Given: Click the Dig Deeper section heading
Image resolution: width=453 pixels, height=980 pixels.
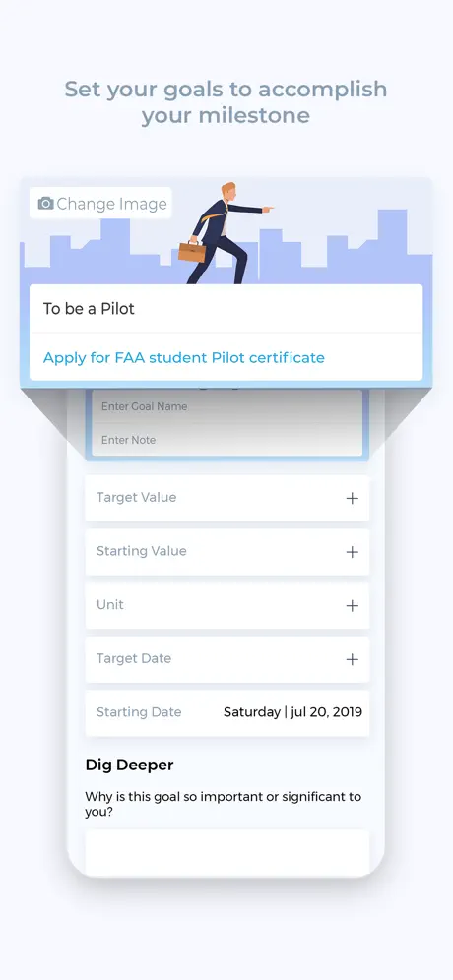Looking at the screenshot, I should 130,765.
